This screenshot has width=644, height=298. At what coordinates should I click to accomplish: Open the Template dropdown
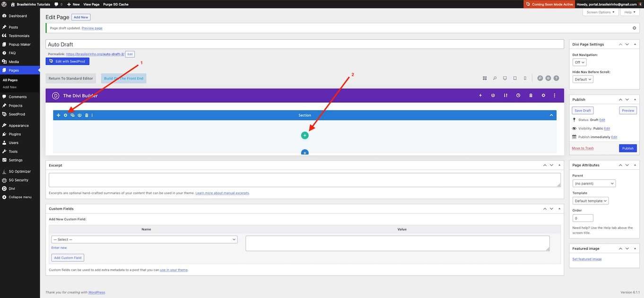(x=591, y=201)
